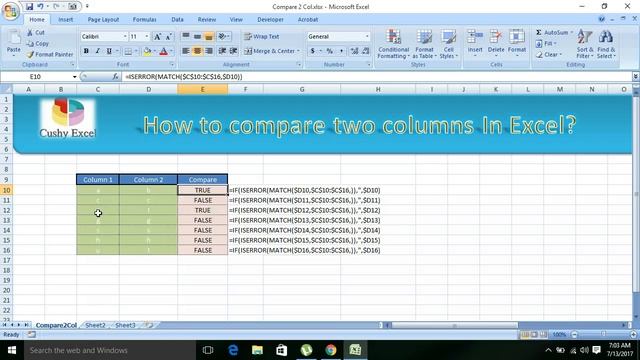Open the General number format dropdown
Image resolution: width=640 pixels, height=360 pixels.
pos(367,37)
